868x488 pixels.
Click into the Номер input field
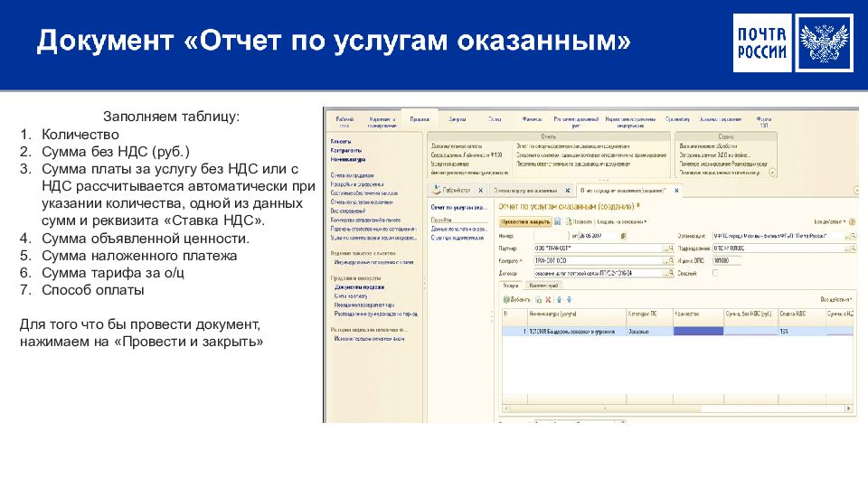[x=552, y=236]
